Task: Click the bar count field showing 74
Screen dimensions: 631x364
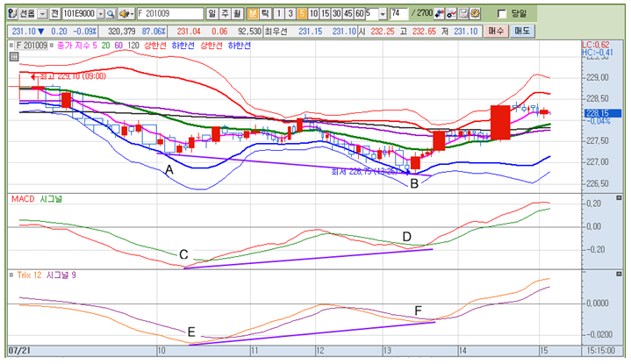Action: click(x=399, y=14)
